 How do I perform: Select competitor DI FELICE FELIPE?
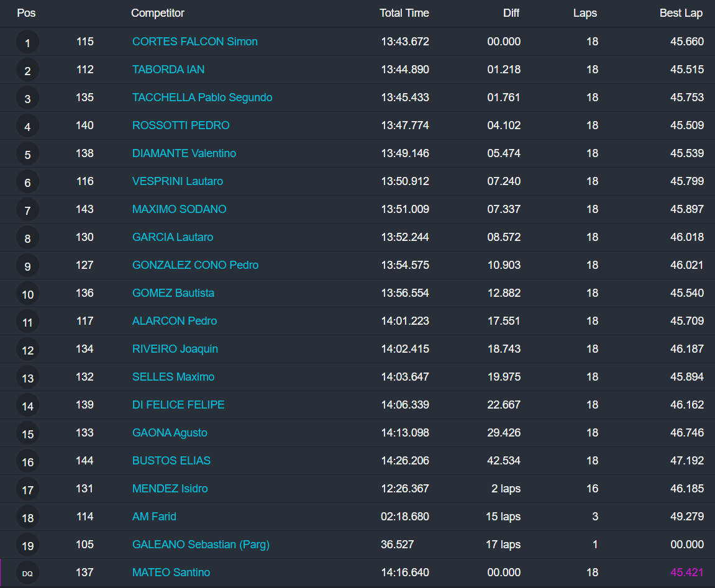(x=178, y=405)
